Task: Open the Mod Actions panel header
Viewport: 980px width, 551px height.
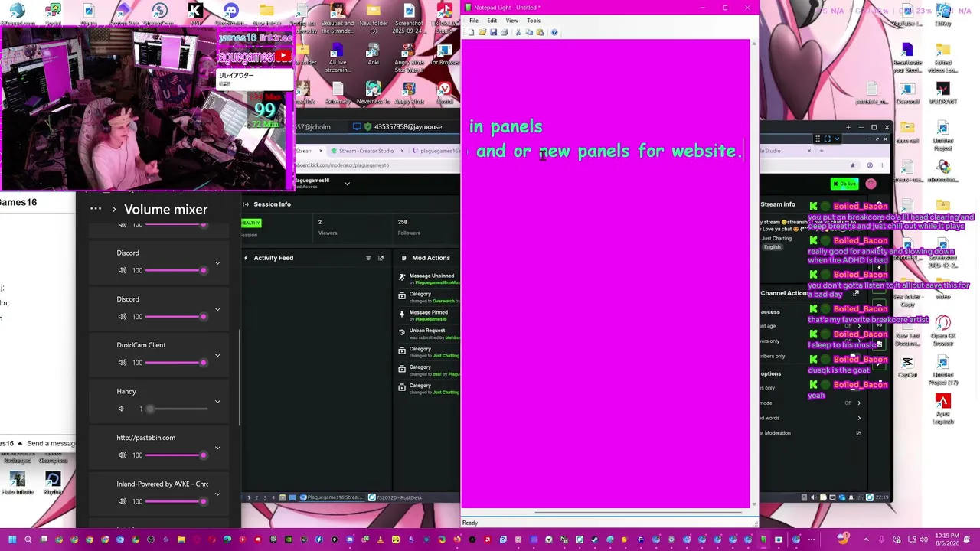Action: (431, 258)
